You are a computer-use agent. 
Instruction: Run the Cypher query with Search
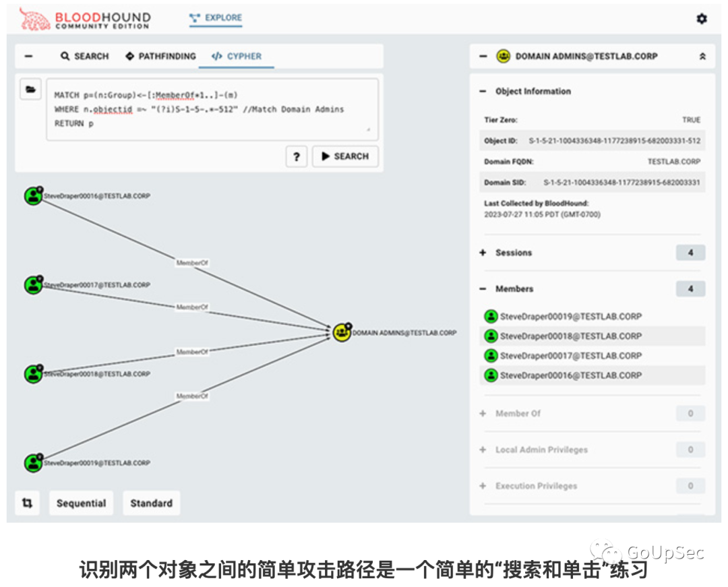pos(345,156)
